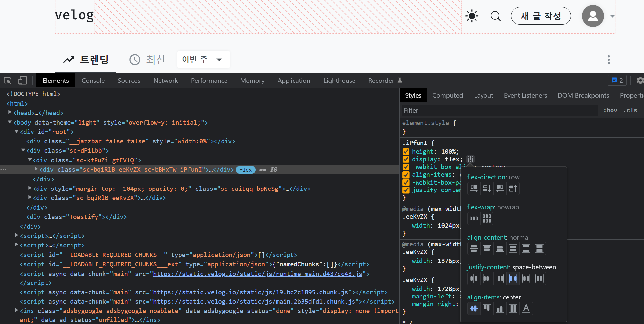The height and width of the screenshot is (324, 644).
Task: Set justify-content space-evenly icon
Action: pos(539,279)
